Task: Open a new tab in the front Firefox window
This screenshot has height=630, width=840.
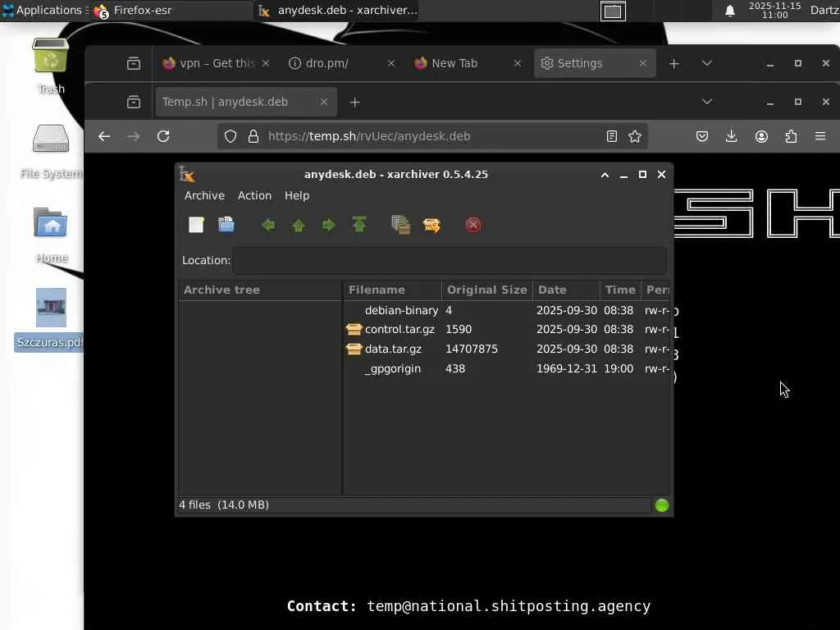Action: click(354, 103)
